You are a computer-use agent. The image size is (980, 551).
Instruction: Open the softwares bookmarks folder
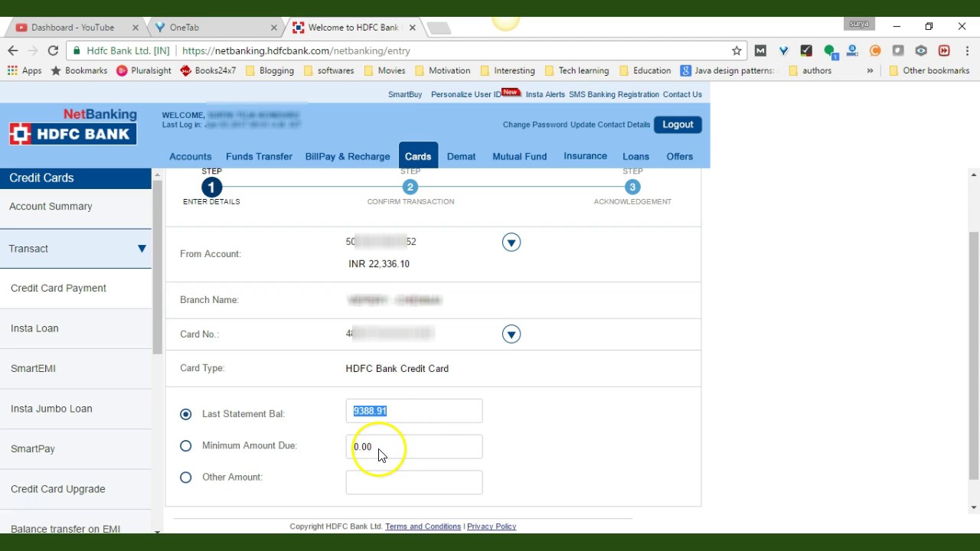coord(329,70)
